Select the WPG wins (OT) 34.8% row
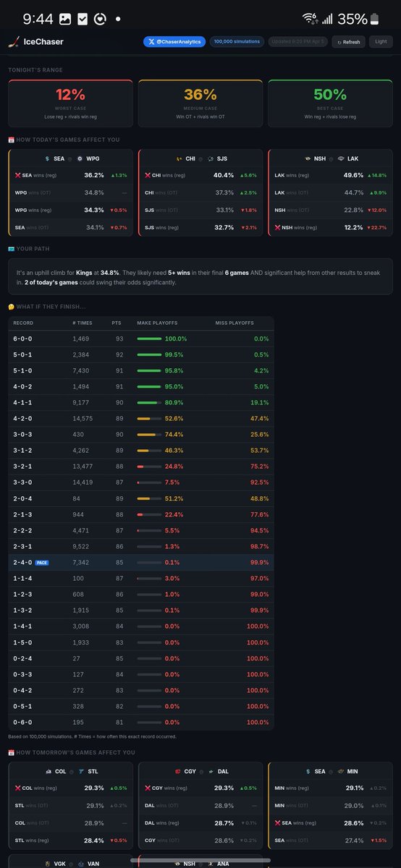The width and height of the screenshot is (401, 868). point(71,192)
